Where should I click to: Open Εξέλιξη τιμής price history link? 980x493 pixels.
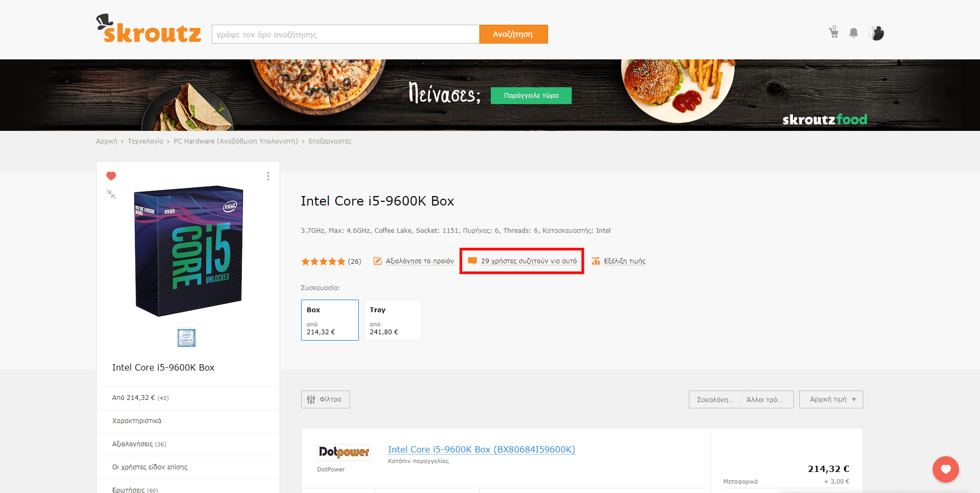(624, 261)
